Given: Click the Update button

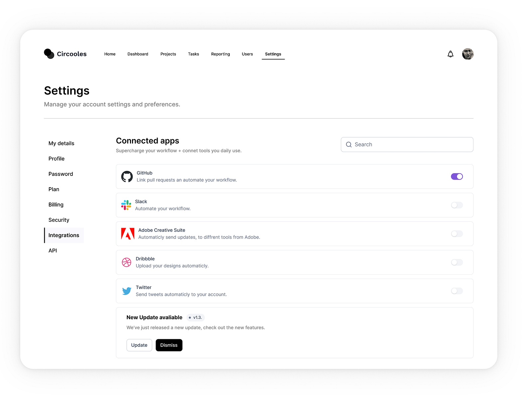Looking at the screenshot, I should 139,345.
